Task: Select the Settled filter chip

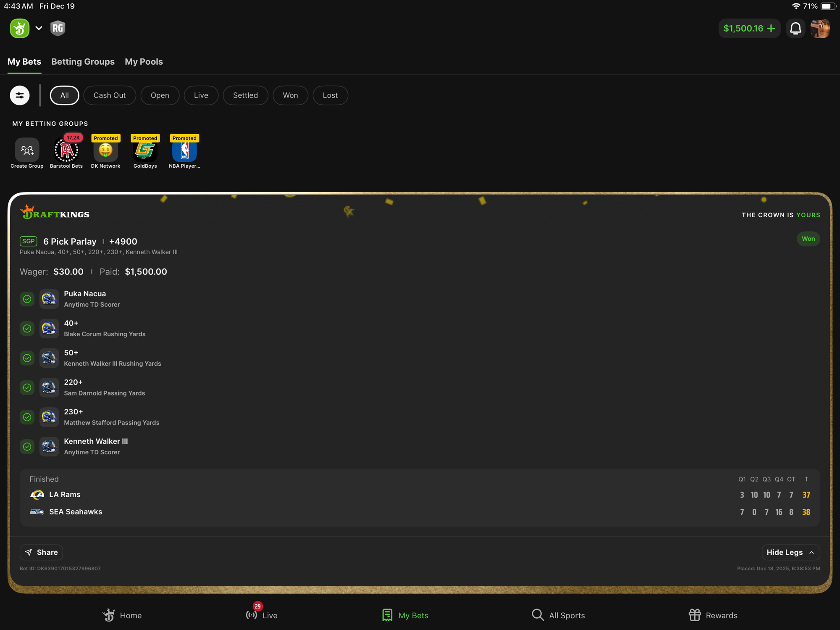Action: click(245, 95)
